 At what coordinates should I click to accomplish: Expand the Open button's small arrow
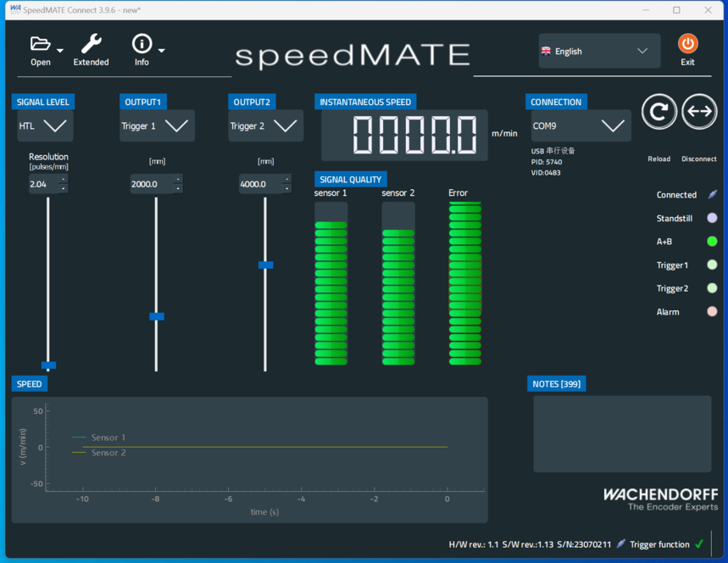[60, 50]
